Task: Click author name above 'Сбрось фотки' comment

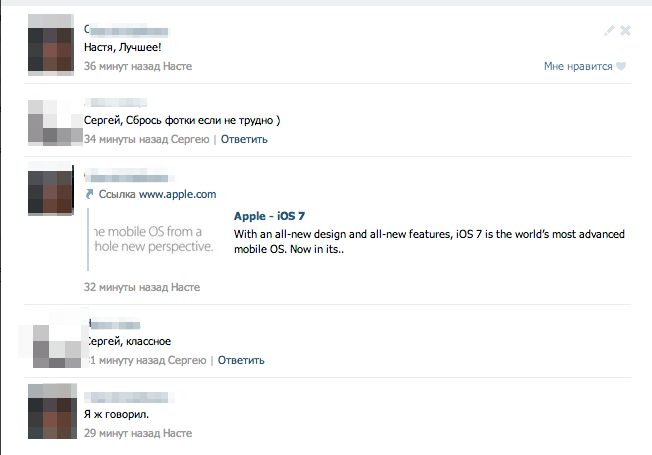Action: click(116, 102)
